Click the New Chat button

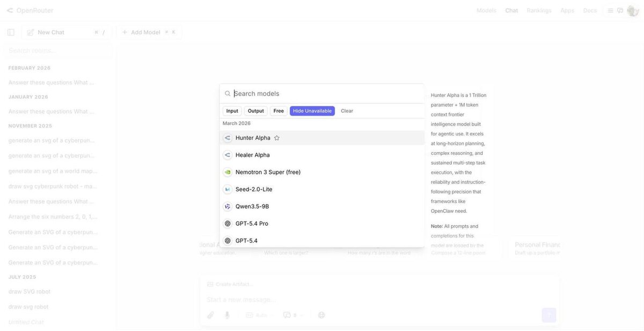point(67,32)
